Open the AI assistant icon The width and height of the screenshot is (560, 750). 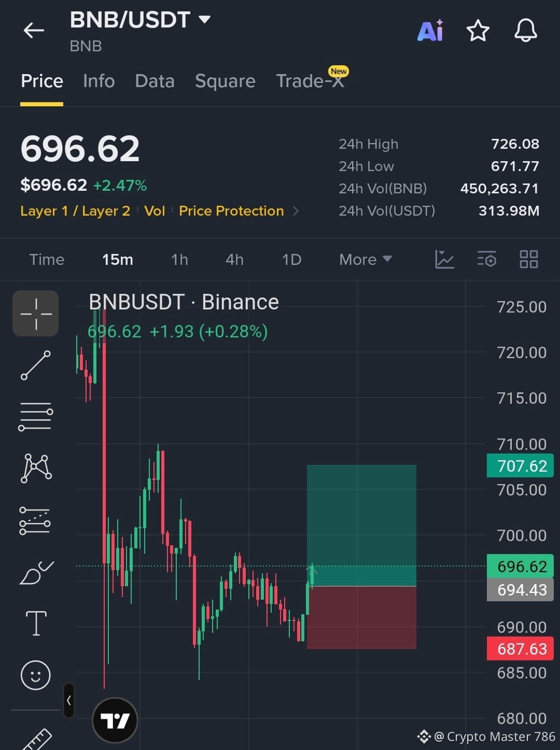pos(430,30)
